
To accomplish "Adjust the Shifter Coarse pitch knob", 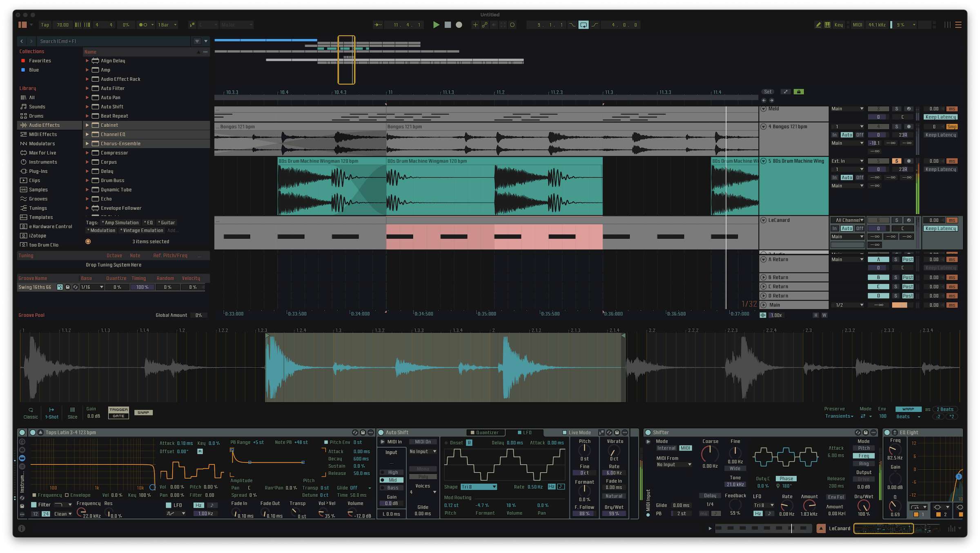I will (x=710, y=453).
